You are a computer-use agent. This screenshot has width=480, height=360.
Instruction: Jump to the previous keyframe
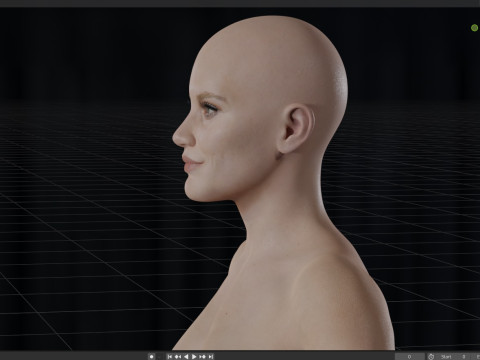click(x=178, y=357)
